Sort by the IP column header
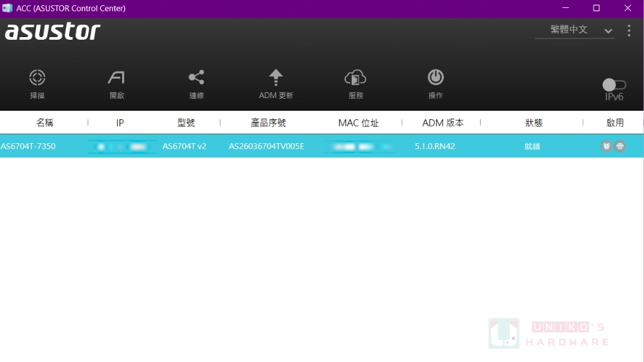The height and width of the screenshot is (362, 644). click(120, 123)
